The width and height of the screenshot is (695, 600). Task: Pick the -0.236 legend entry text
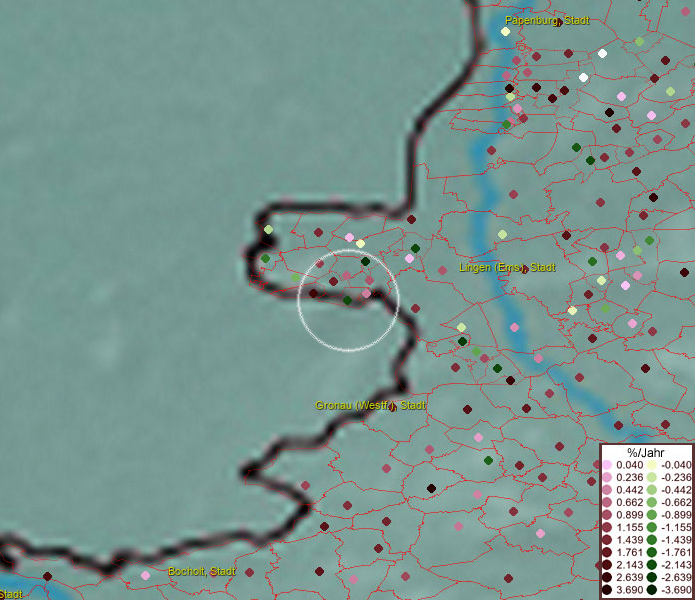click(x=676, y=477)
